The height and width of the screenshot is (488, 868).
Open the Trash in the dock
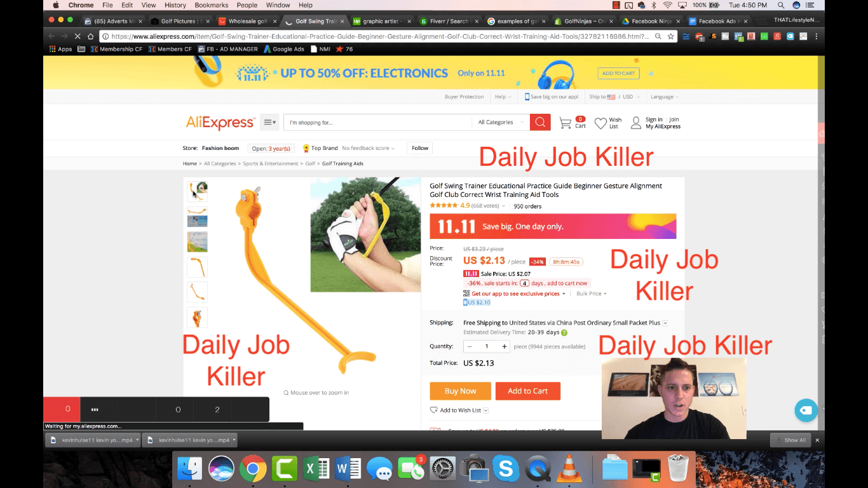tap(678, 469)
